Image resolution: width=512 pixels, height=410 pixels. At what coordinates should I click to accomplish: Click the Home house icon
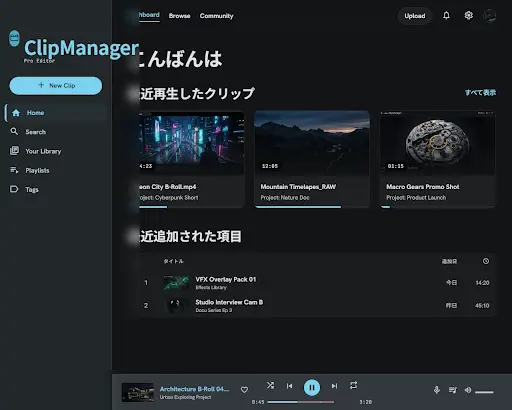click(x=16, y=113)
